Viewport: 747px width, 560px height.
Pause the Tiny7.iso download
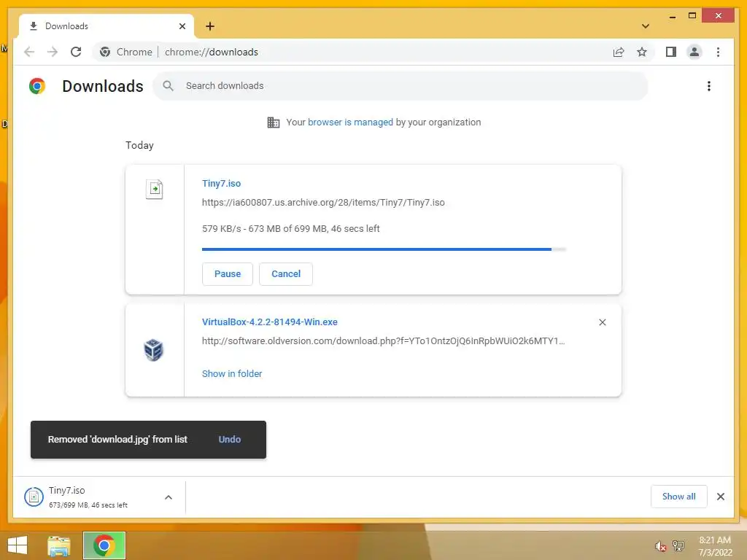point(228,274)
